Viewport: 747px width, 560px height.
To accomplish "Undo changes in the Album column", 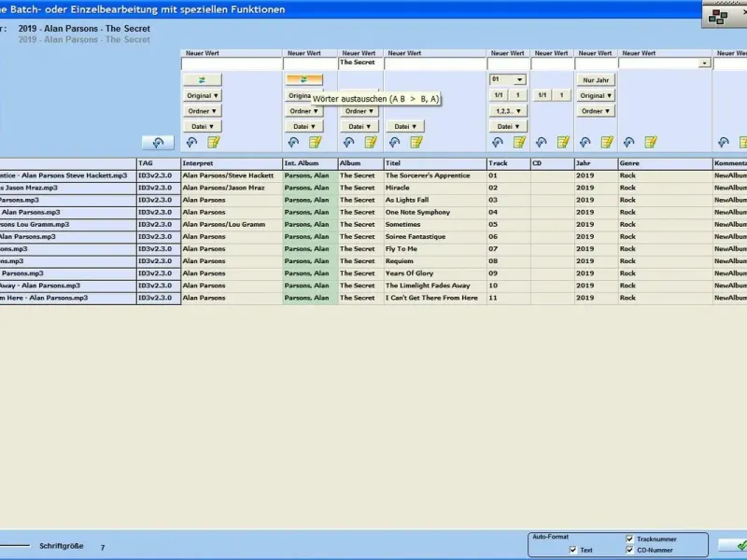I will tap(348, 142).
